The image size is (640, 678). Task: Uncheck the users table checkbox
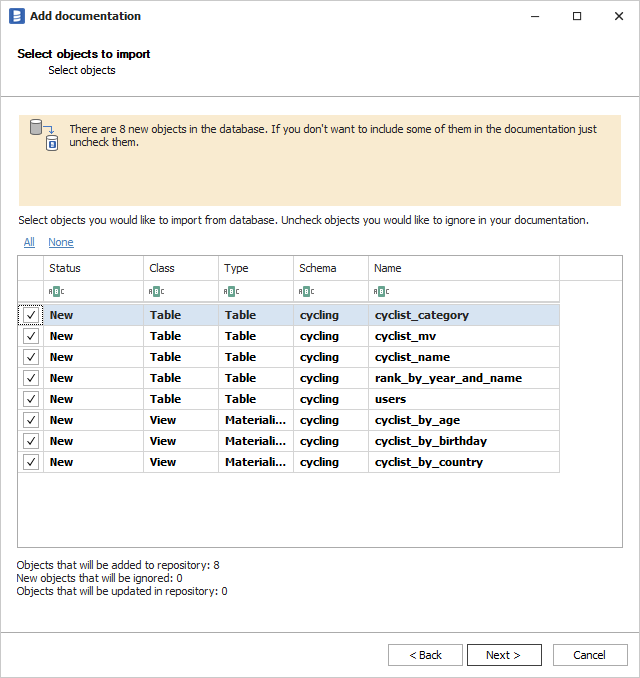coord(31,399)
